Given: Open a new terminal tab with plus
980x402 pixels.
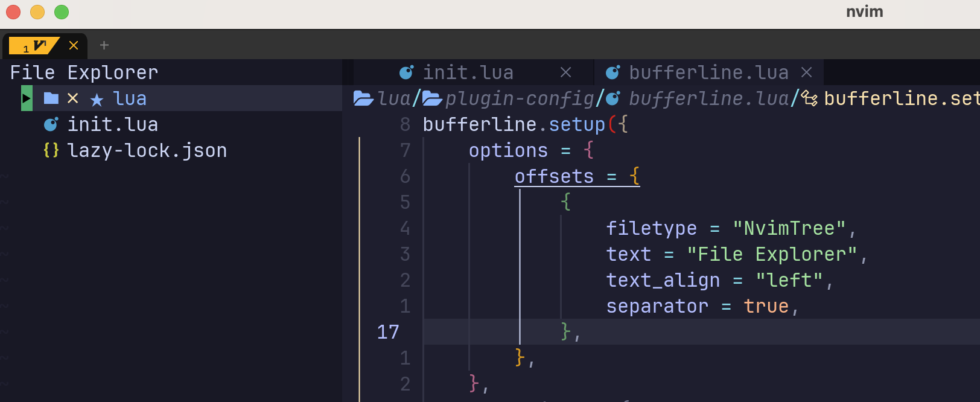Looking at the screenshot, I should 104,45.
